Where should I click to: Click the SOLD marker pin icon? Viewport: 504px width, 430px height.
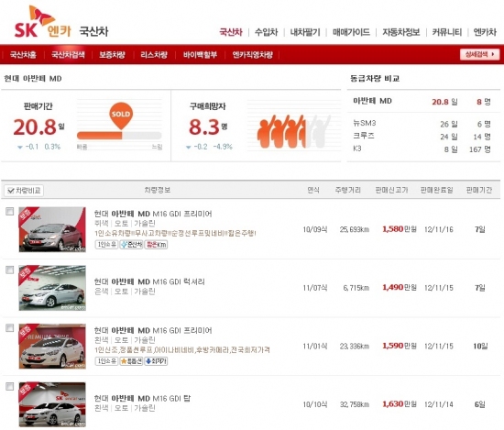121,116
